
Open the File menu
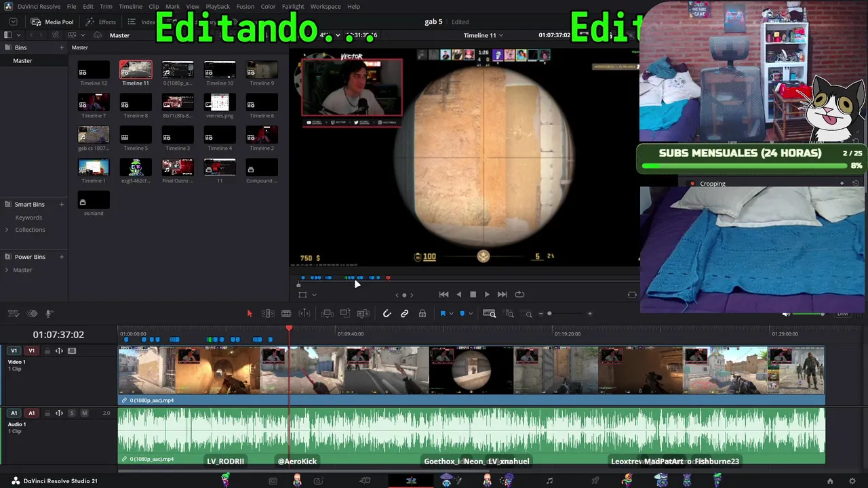(71, 6)
